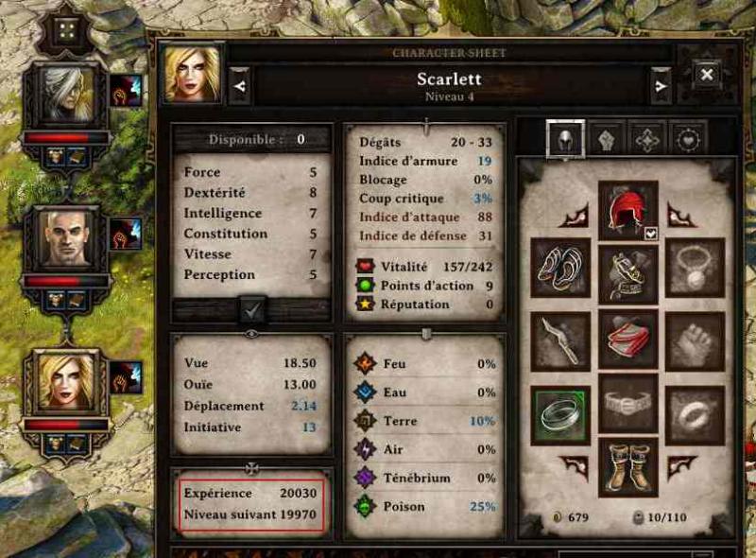Viewport: 756px width, 558px height.
Task: Click the blonde party member's red health bar
Action: 66,425
